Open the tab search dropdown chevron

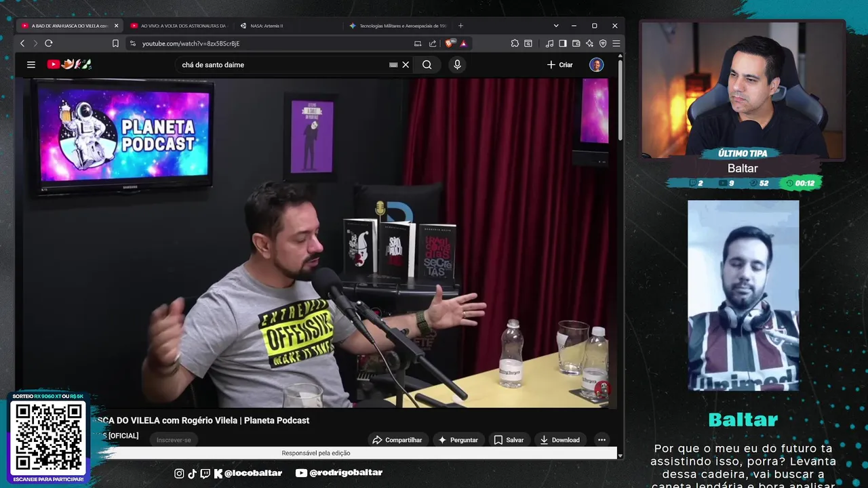(556, 26)
